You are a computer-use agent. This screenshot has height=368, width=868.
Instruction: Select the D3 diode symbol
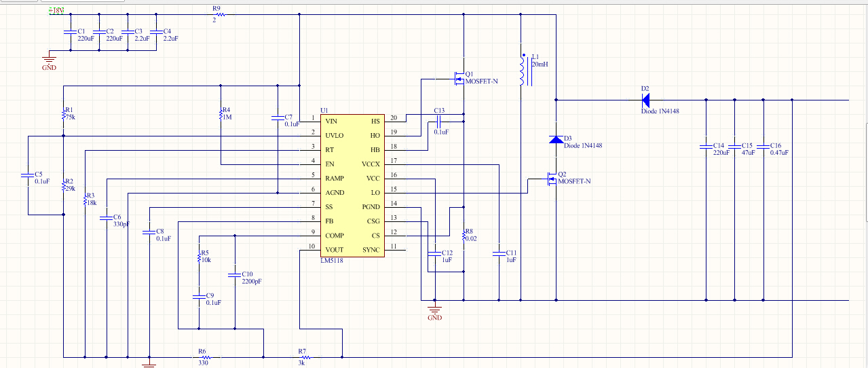tap(556, 139)
